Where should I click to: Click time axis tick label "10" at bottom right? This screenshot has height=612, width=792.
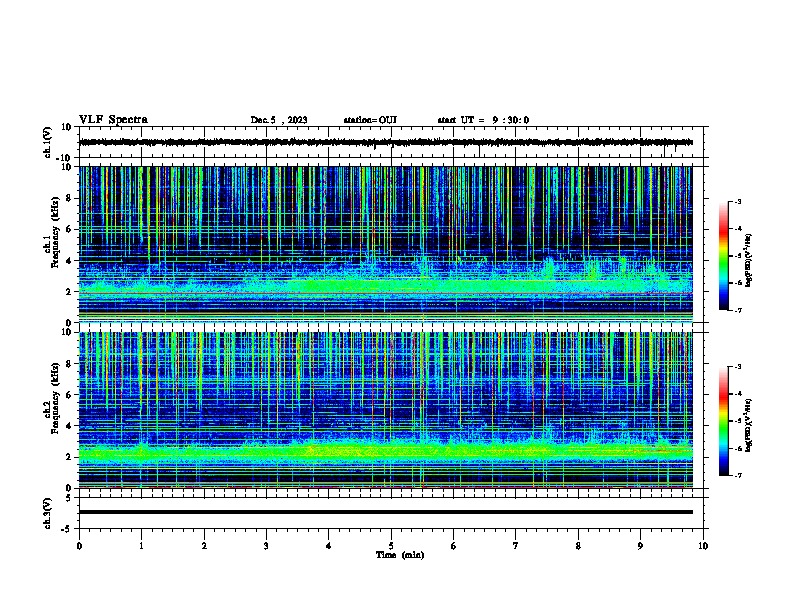point(703,546)
